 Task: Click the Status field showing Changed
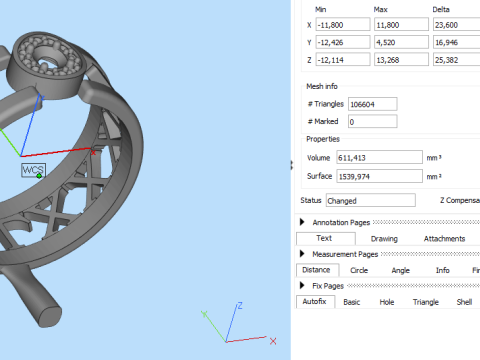point(371,200)
